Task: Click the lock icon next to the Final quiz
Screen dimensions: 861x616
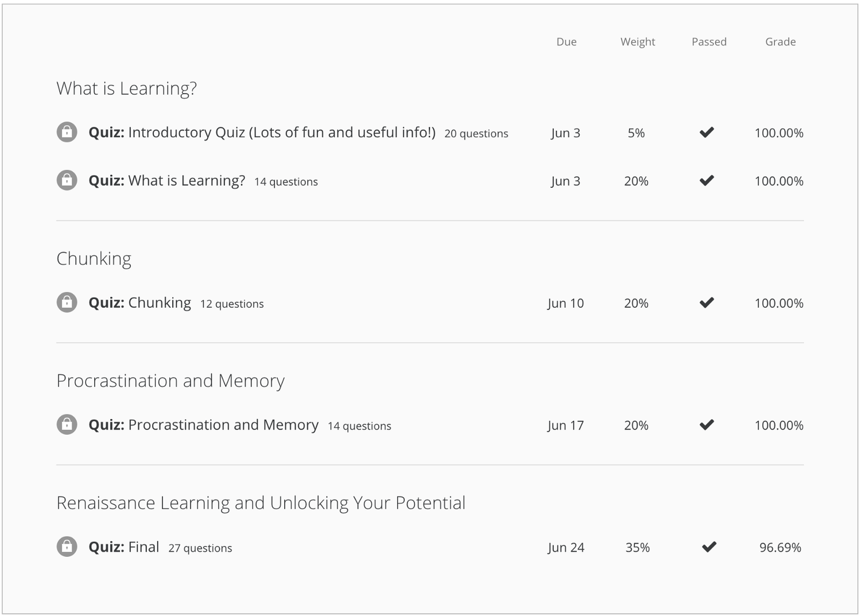Action: coord(67,547)
